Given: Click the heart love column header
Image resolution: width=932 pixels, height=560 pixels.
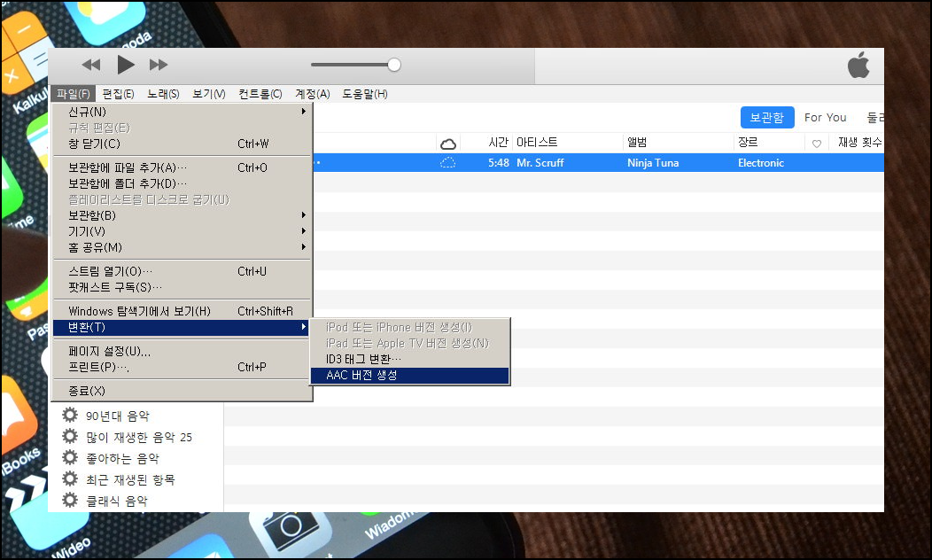Looking at the screenshot, I should [x=817, y=144].
